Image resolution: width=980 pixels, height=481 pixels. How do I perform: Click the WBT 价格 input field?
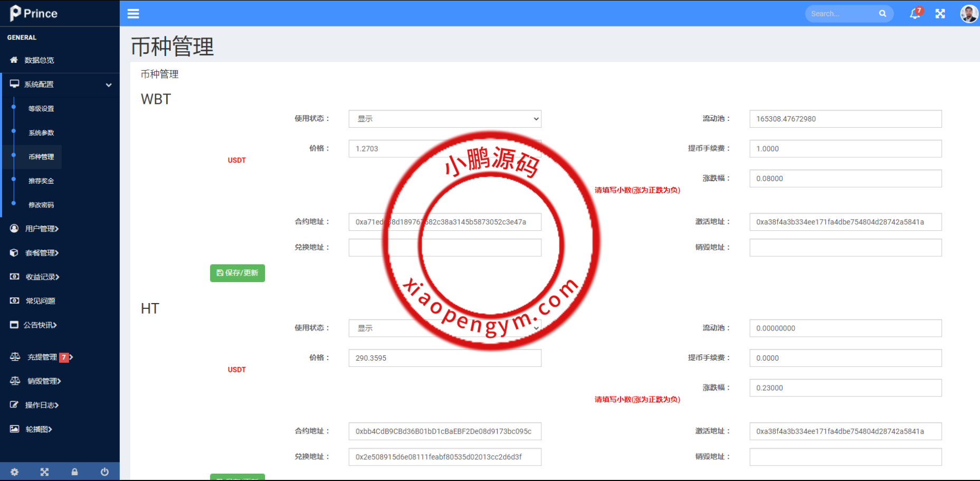pyautogui.click(x=391, y=149)
